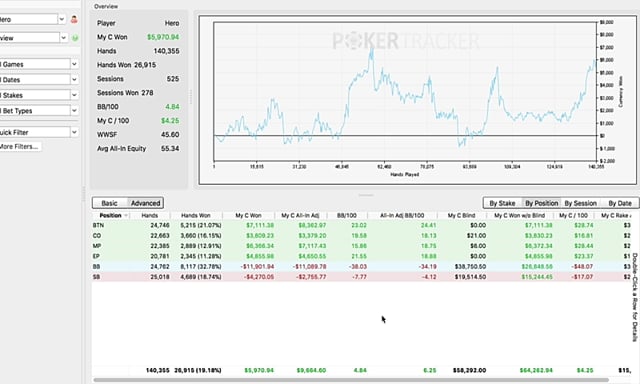The width and height of the screenshot is (640, 384).
Task: Sort by the Hands column header
Action: (x=150, y=215)
